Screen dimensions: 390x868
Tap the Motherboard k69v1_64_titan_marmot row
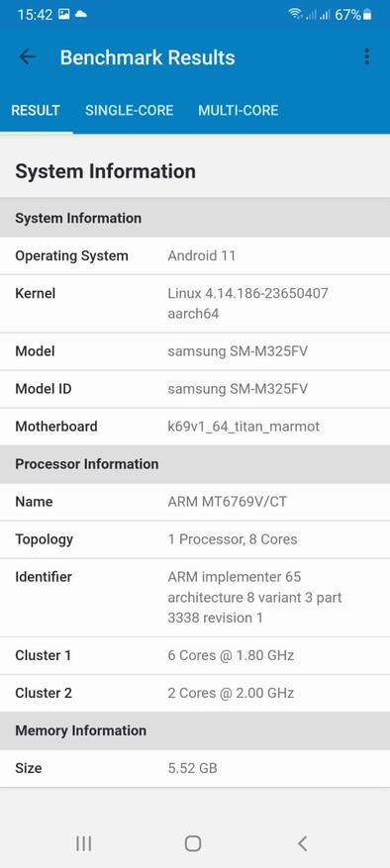[x=195, y=427]
